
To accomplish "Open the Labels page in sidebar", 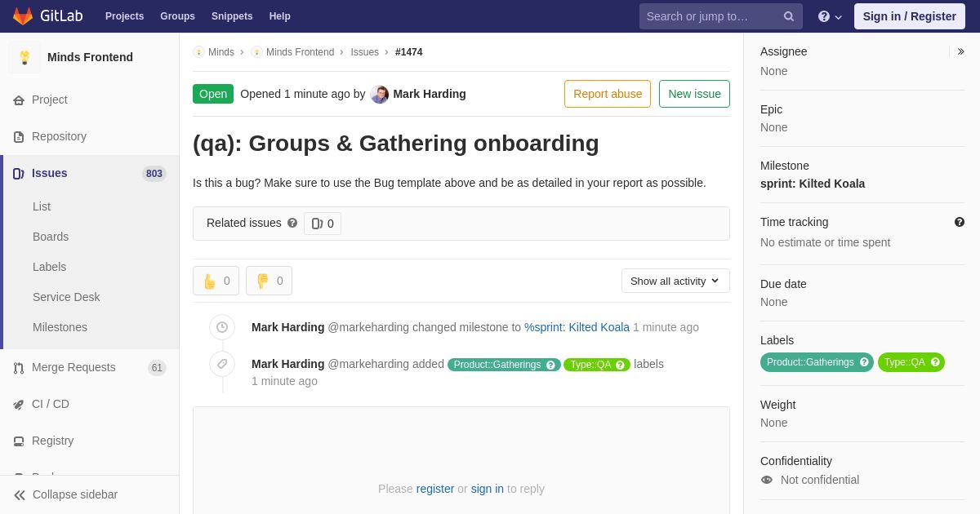I will tap(50, 267).
